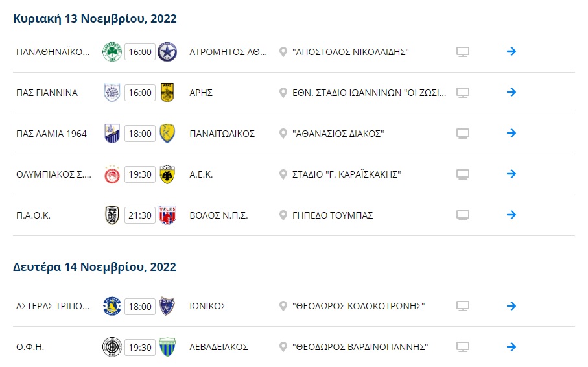Click location pin for ΘΕΟΔΩΡΟΣ ΚΟΛΟΚΟΤΡΩΝΗΣ stadium
The height and width of the screenshot is (367, 588).
(283, 306)
